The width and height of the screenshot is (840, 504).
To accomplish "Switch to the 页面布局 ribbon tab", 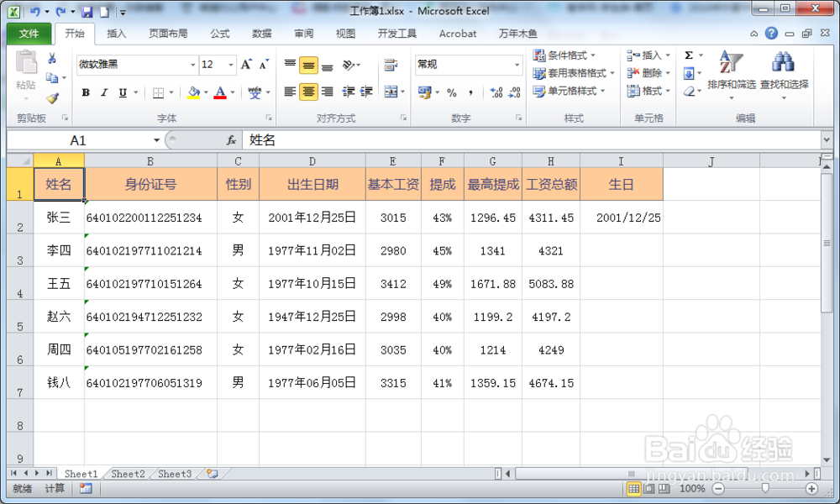I will [x=168, y=34].
